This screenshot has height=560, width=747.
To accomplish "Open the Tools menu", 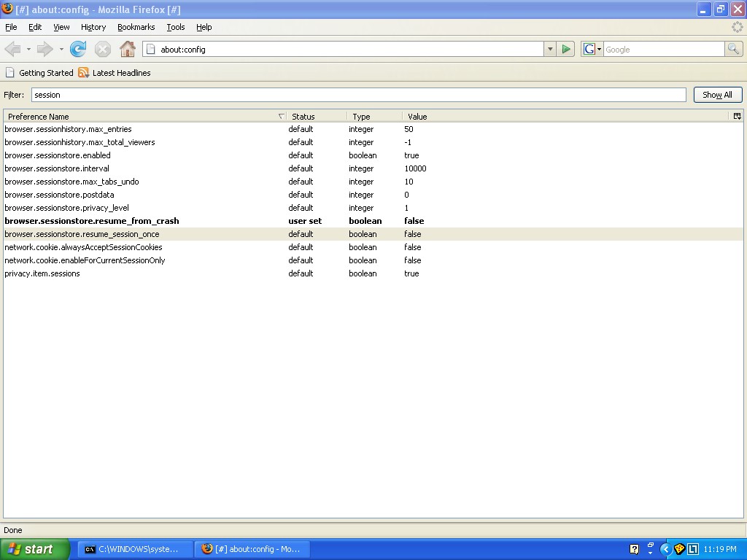I will pyautogui.click(x=176, y=27).
